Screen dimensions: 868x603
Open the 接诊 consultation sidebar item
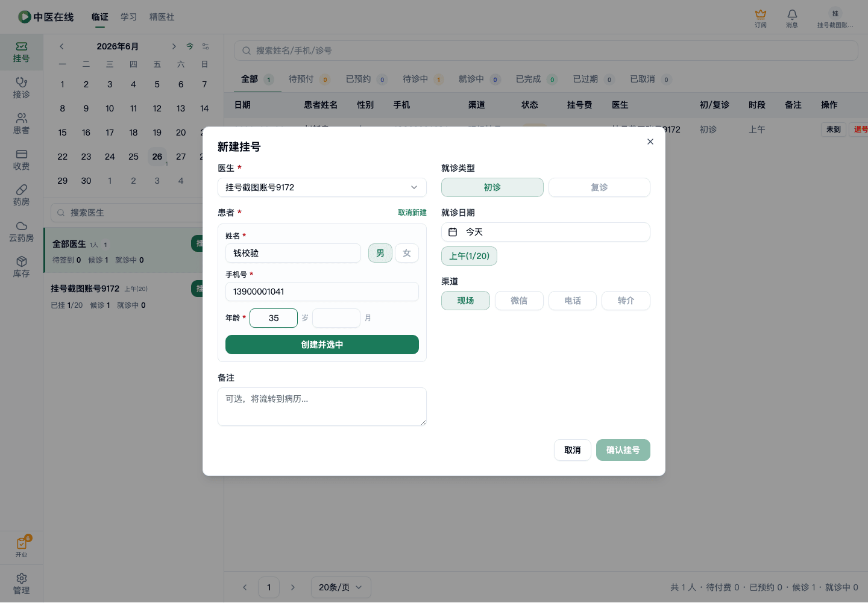point(21,88)
